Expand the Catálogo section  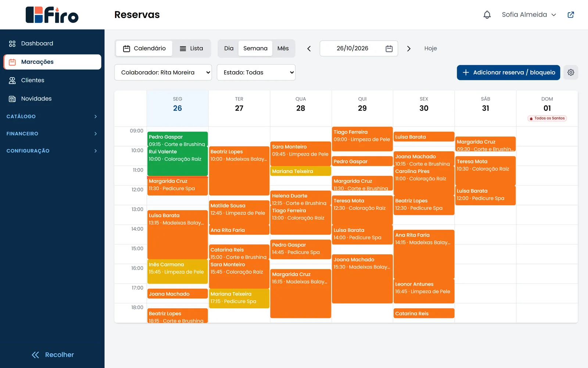[x=52, y=116]
